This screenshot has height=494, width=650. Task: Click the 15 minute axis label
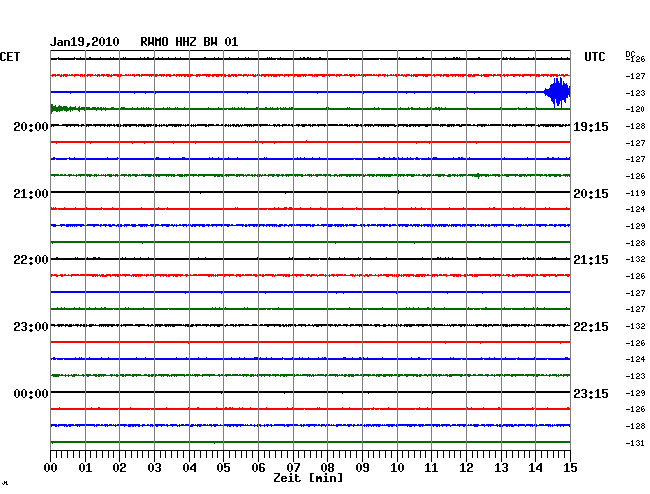pyautogui.click(x=570, y=468)
